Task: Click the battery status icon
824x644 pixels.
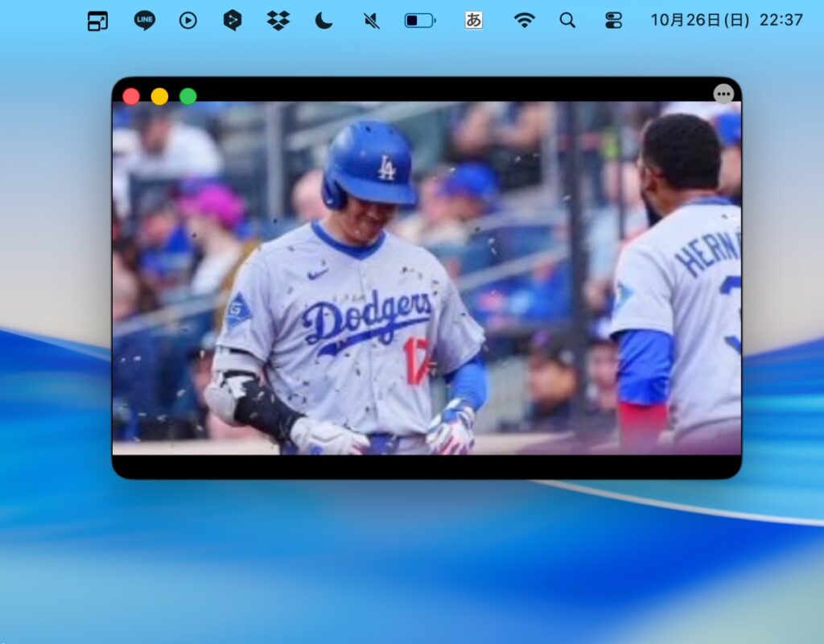Action: tap(419, 21)
